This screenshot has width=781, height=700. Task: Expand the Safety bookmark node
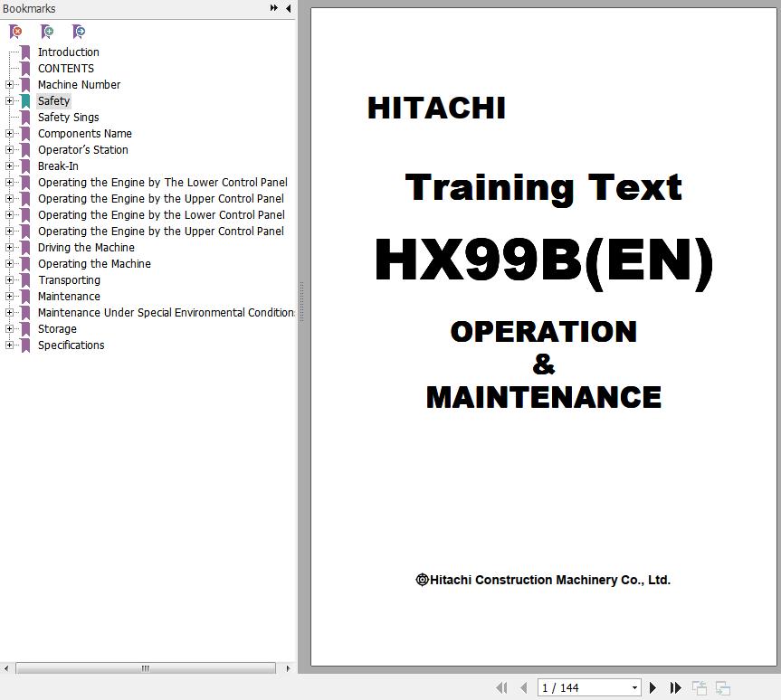click(9, 101)
